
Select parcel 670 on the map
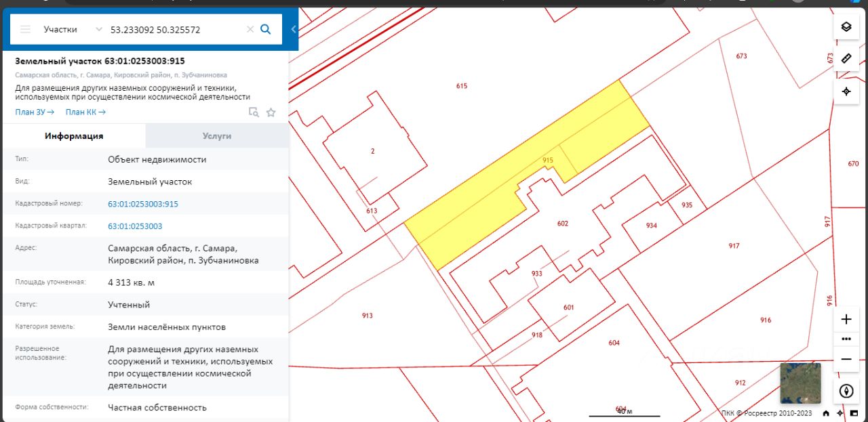(853, 164)
